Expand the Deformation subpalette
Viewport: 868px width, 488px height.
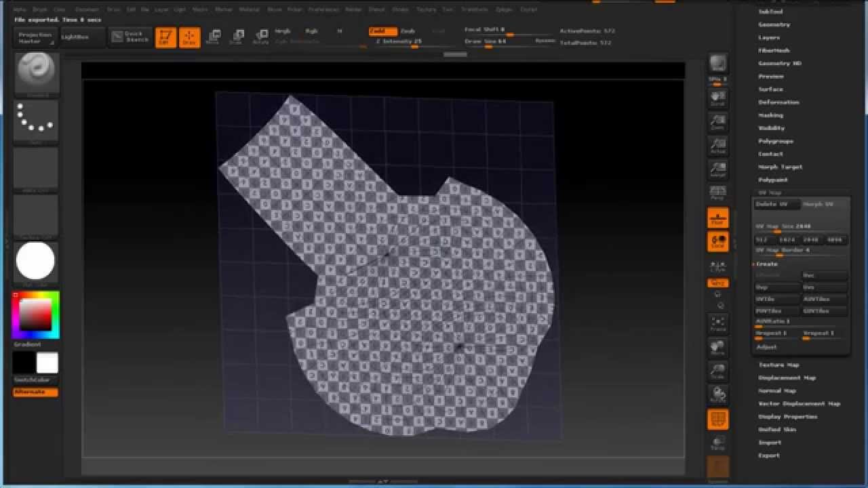(x=778, y=102)
